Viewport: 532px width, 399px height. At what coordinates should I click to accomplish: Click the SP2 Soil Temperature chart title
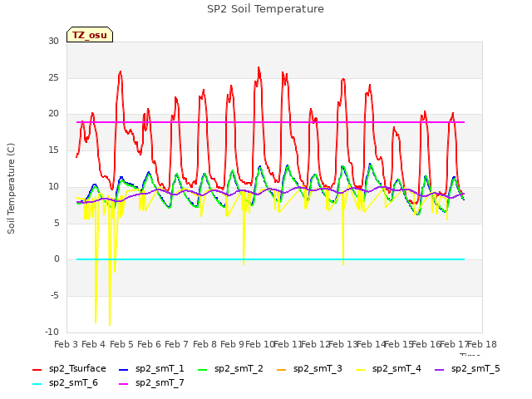click(x=265, y=9)
